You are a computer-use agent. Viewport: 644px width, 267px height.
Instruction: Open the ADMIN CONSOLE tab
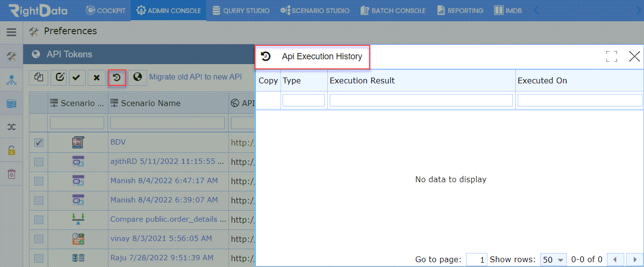point(169,10)
